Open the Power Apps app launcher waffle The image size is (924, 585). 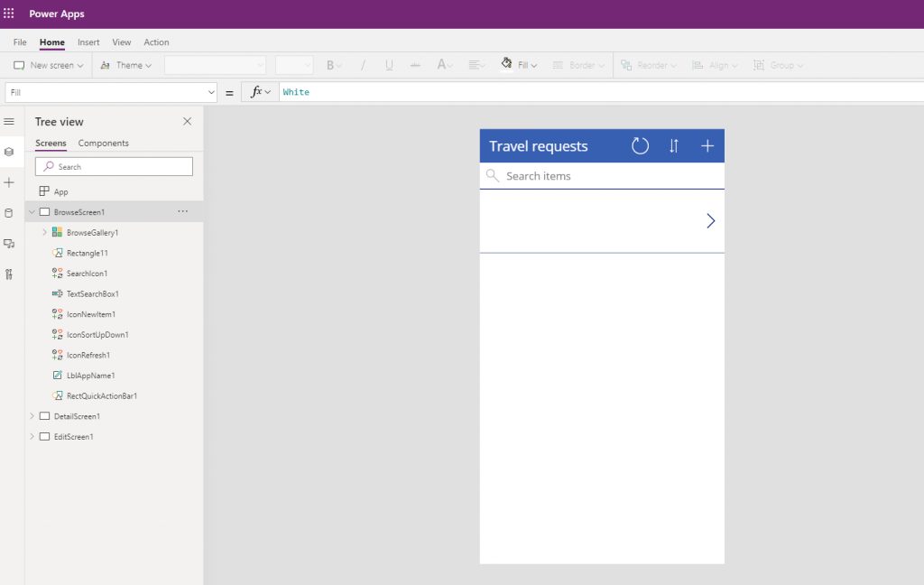9,13
